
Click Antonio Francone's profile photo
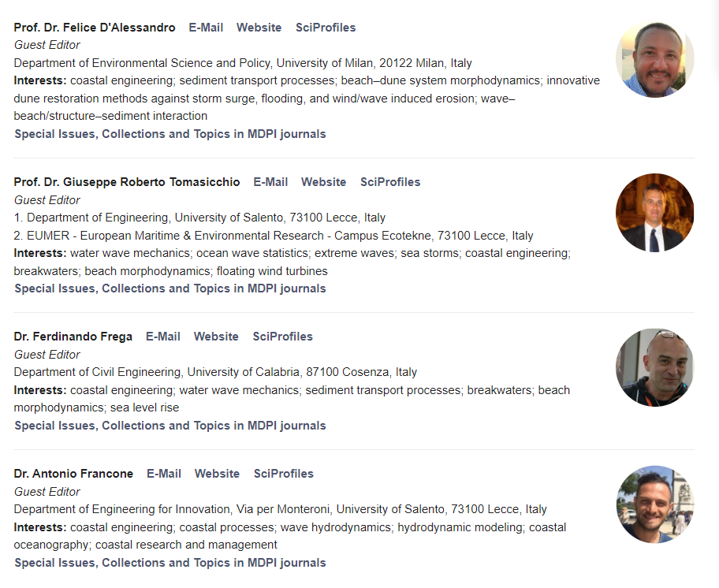pos(655,504)
